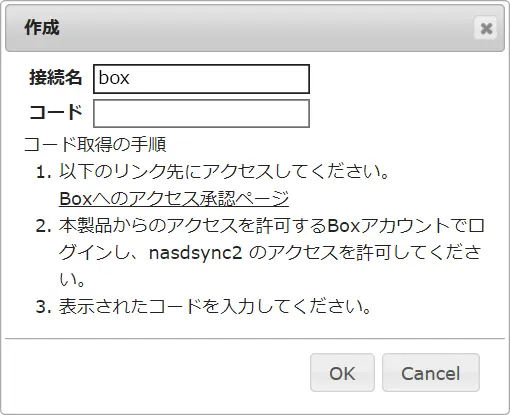Click the bold nasdsync2 word
Viewport: 510px width, 415px height.
[195, 253]
